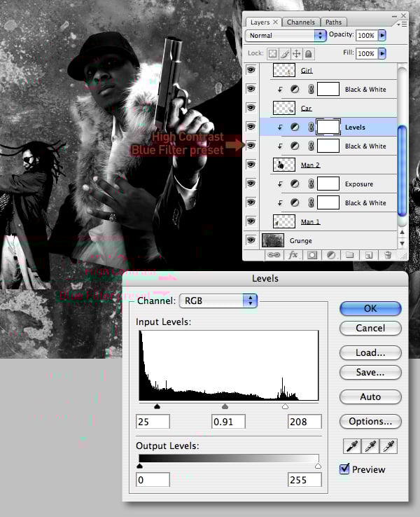Switch to the Paths tab
This screenshot has width=420, height=517.
(333, 22)
